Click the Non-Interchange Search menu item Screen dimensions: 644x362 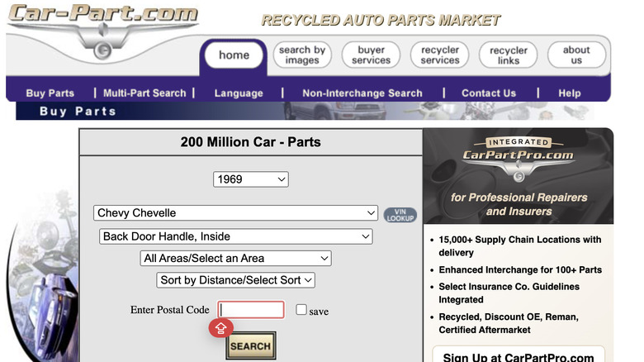[362, 93]
